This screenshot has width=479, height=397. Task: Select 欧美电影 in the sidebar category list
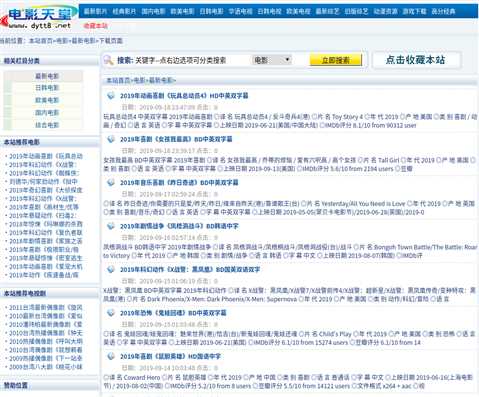pyautogui.click(x=47, y=100)
